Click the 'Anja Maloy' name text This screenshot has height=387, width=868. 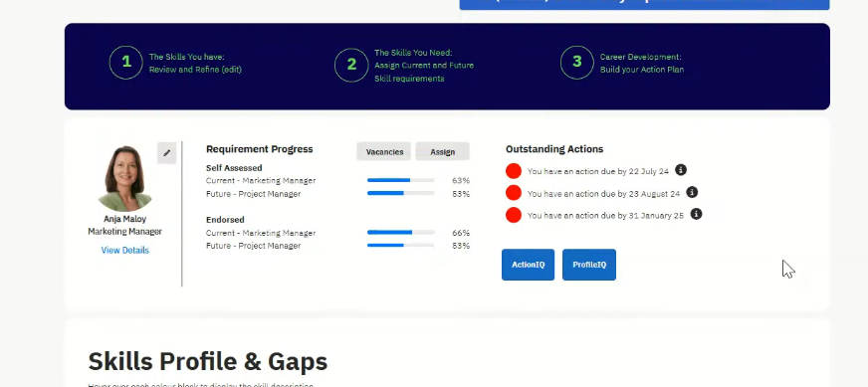[125, 219]
